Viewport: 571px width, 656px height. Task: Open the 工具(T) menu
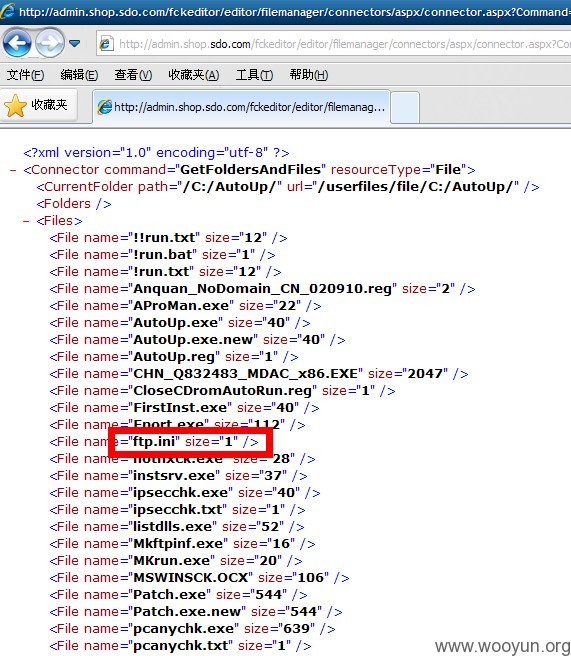[x=254, y=75]
